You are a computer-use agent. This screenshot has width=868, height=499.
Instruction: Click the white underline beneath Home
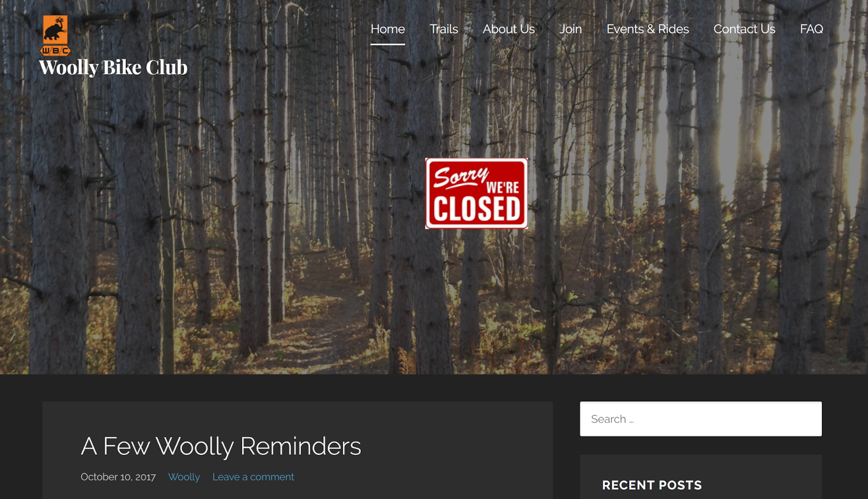[x=387, y=44]
